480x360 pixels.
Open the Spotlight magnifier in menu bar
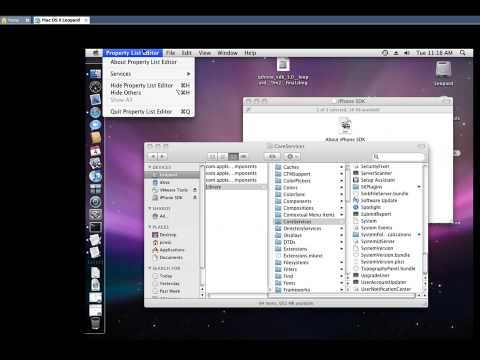(x=463, y=53)
